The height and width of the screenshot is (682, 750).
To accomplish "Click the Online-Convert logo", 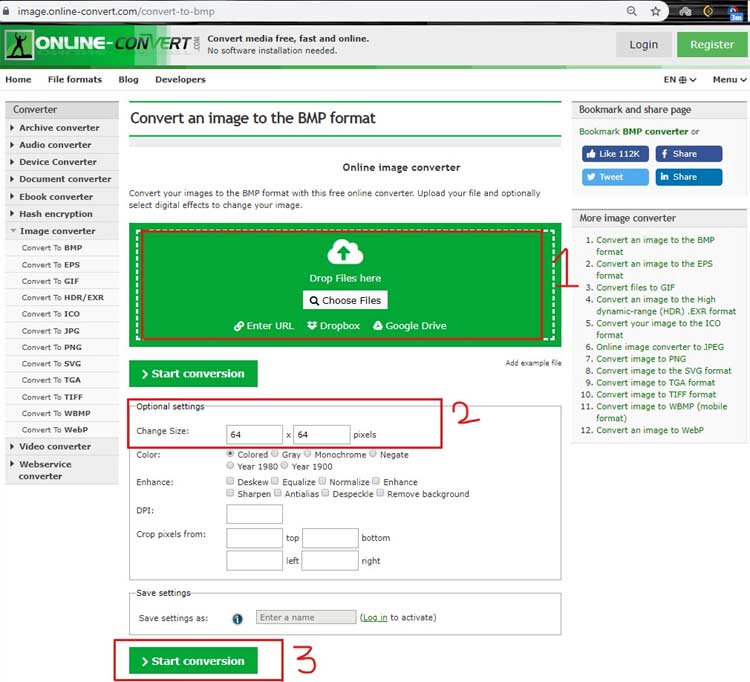I will (102, 44).
